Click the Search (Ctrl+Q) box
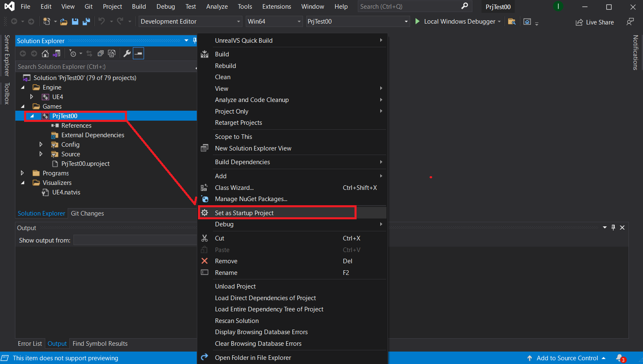 coord(415,7)
